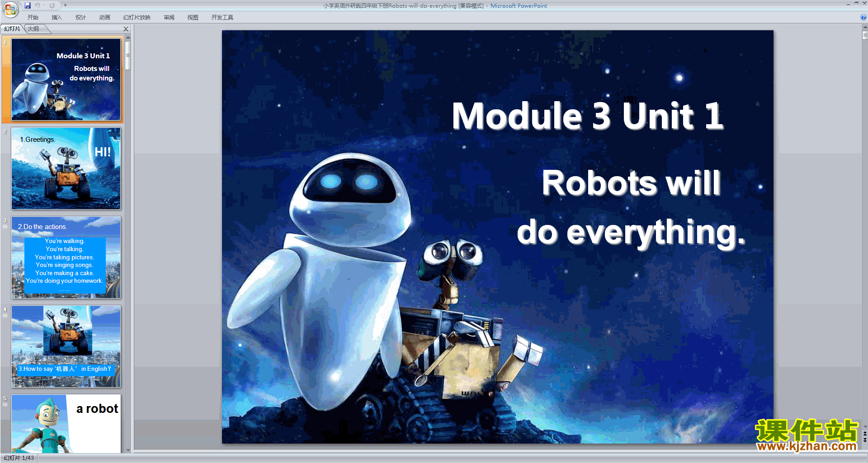
Task: Select slide 5 thumbnail a robot
Action: coord(66,424)
